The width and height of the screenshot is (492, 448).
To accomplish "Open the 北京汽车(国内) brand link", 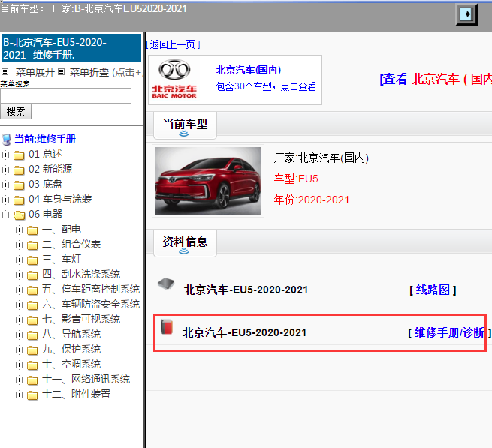I will coord(248,70).
